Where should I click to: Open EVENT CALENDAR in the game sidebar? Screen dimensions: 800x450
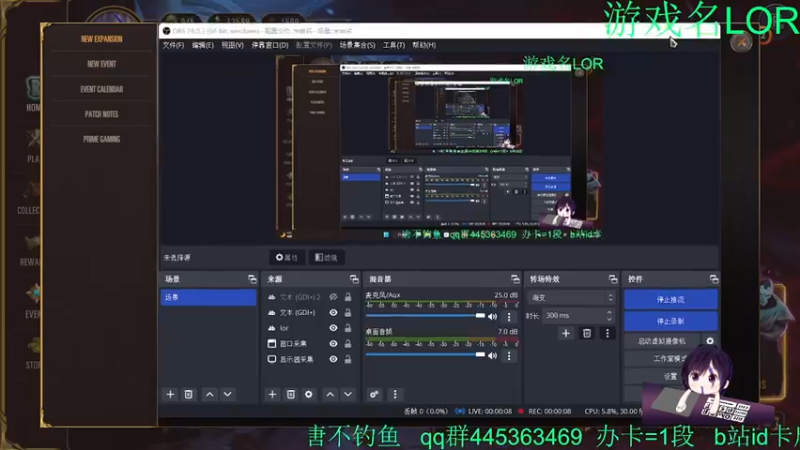coord(102,89)
